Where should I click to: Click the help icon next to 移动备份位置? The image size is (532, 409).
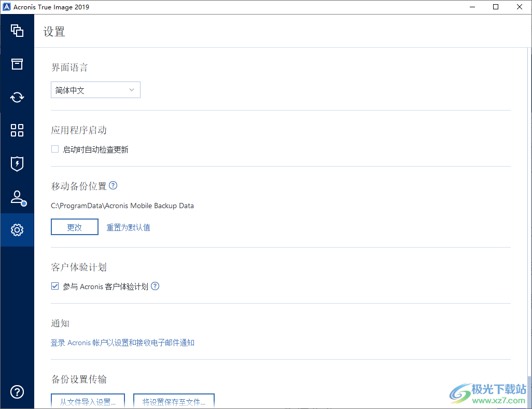click(113, 185)
